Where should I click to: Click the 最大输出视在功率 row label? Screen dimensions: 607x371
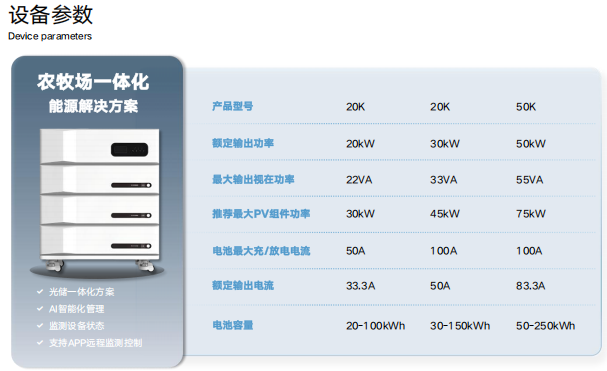pos(253,179)
